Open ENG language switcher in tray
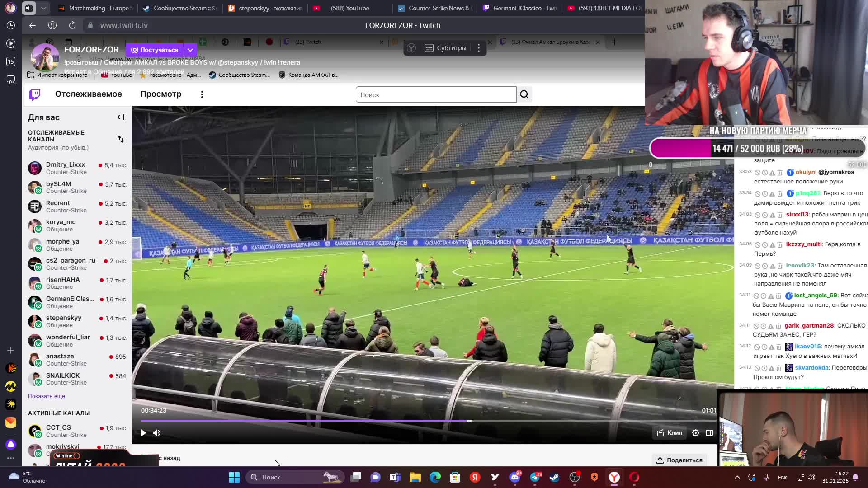This screenshot has height=488, width=868. tap(783, 477)
